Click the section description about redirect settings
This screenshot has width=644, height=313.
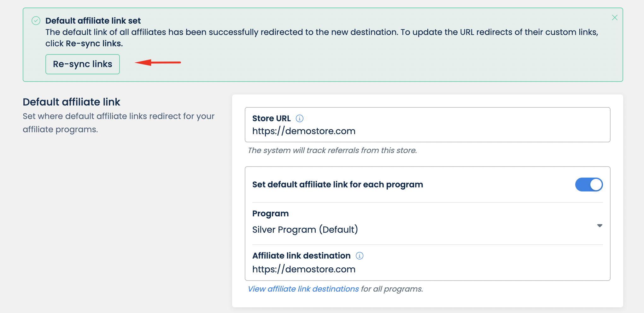(x=118, y=122)
